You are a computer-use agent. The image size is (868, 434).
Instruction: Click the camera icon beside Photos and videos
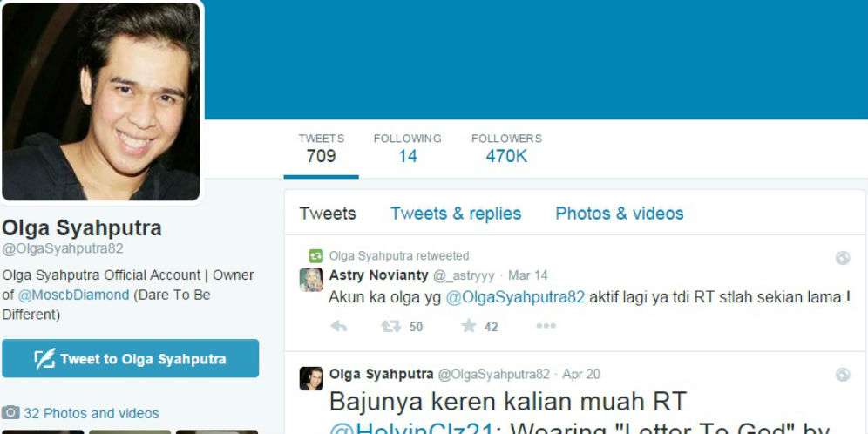tap(11, 413)
